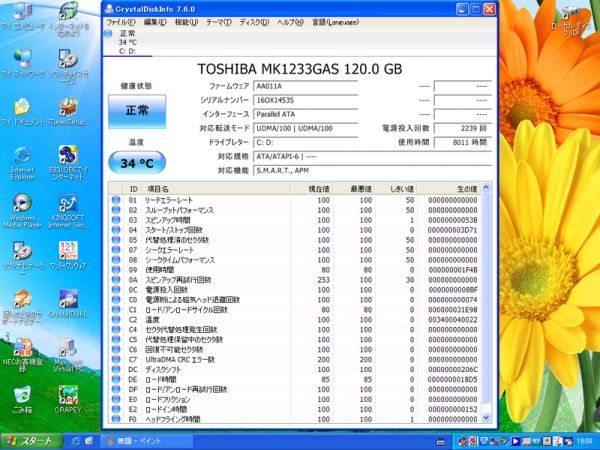The height and width of the screenshot is (450, 600).
Task: Click the 対応機能 field S.M.A.R.T., APM
Action: point(372,171)
